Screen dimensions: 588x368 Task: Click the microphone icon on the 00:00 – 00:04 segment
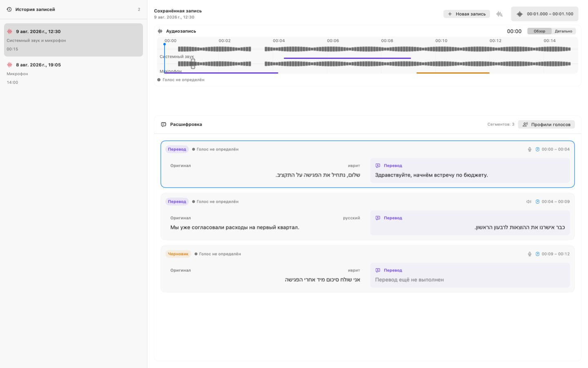point(530,149)
